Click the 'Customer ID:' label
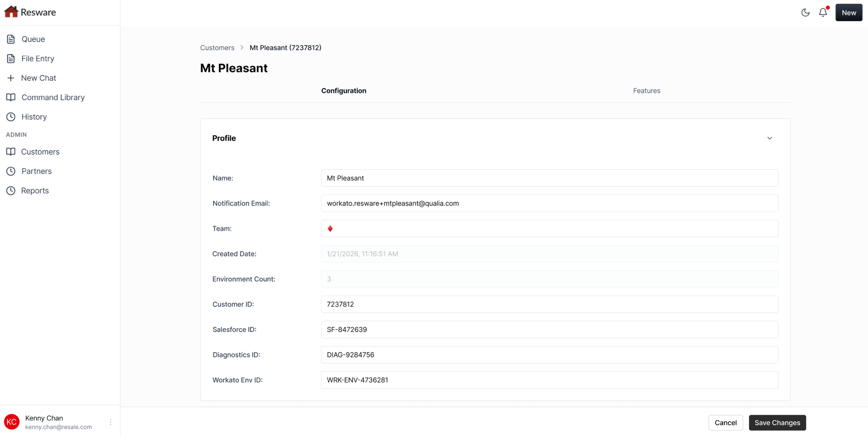The image size is (868, 436). tap(233, 304)
